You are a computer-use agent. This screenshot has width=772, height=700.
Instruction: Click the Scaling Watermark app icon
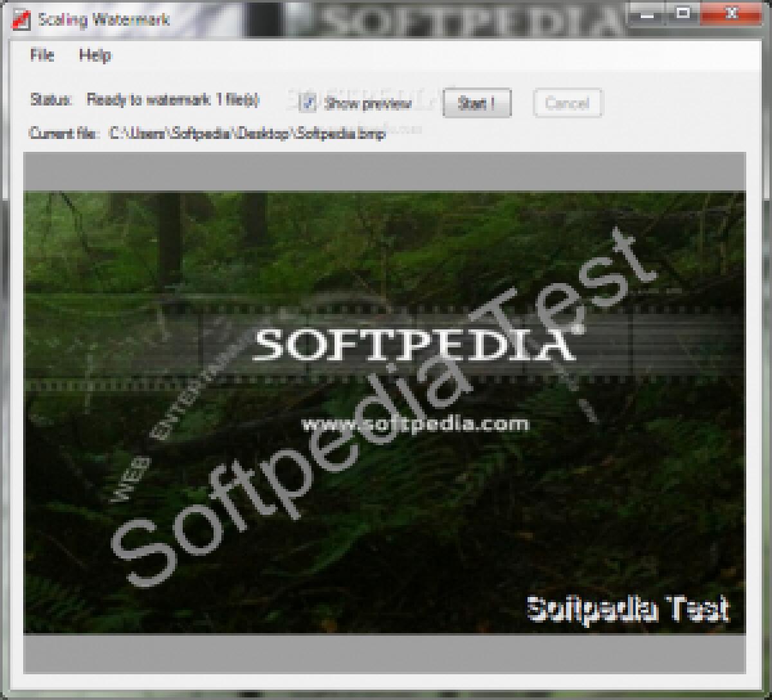pos(21,19)
